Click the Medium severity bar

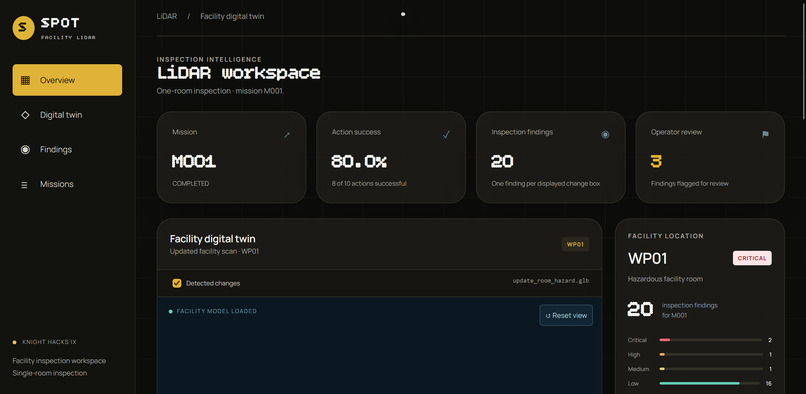tap(710, 369)
